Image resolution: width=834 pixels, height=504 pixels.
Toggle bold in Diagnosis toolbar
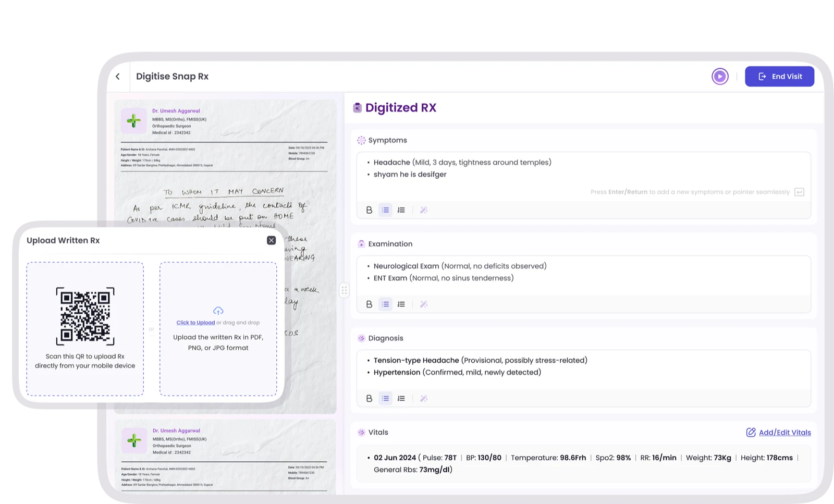(369, 398)
